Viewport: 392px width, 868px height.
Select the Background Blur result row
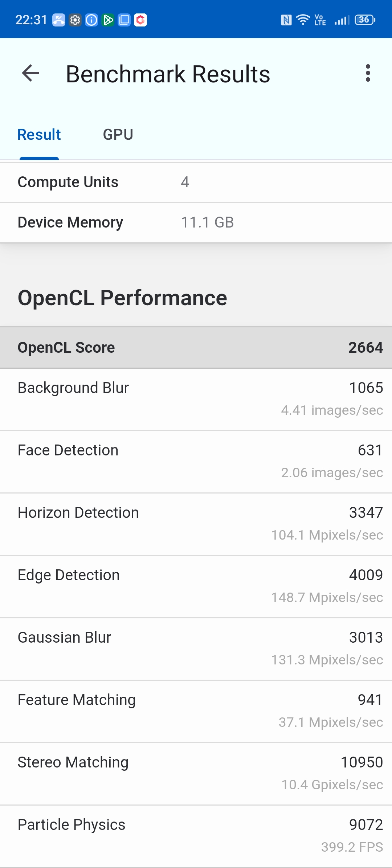196,400
